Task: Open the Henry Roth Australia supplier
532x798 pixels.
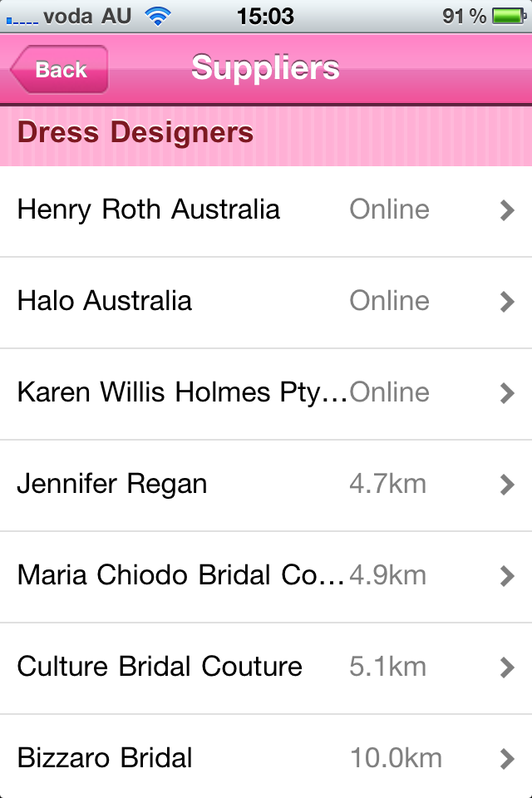Action: pyautogui.click(x=149, y=209)
